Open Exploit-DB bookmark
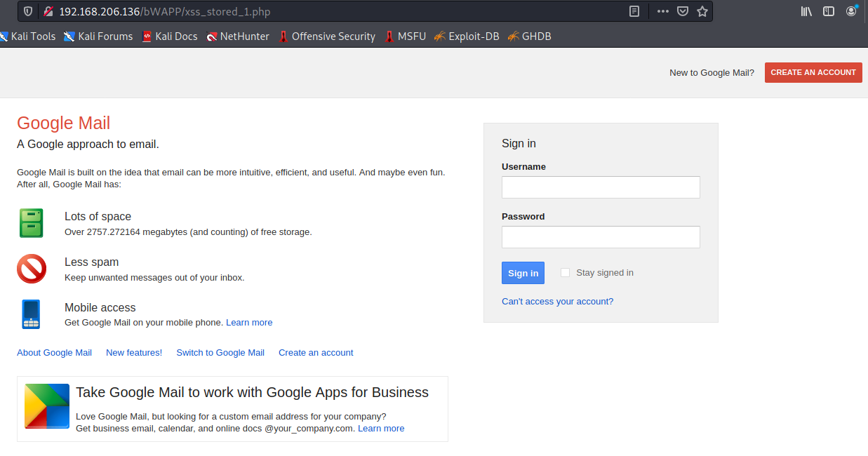Image resolution: width=868 pixels, height=456 pixels. (467, 36)
